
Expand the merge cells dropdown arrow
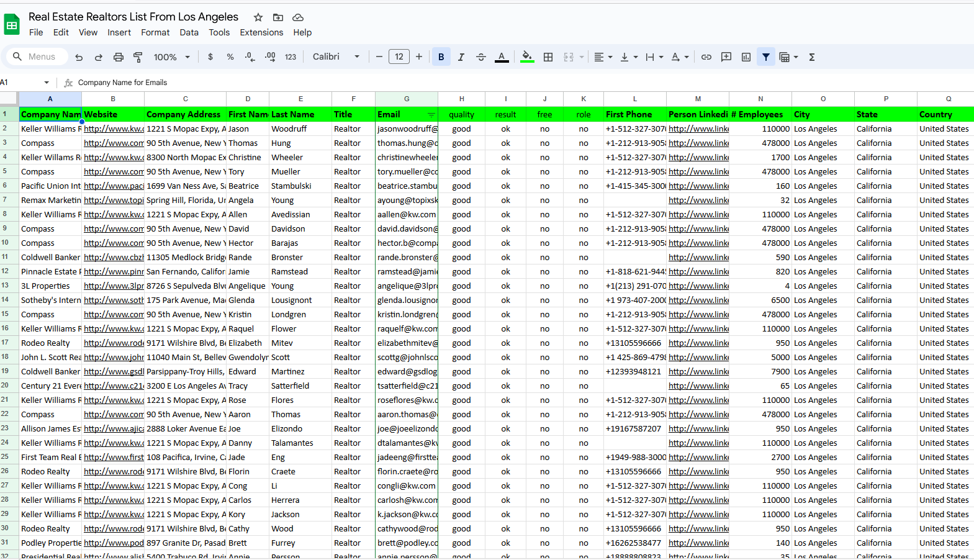click(x=582, y=57)
